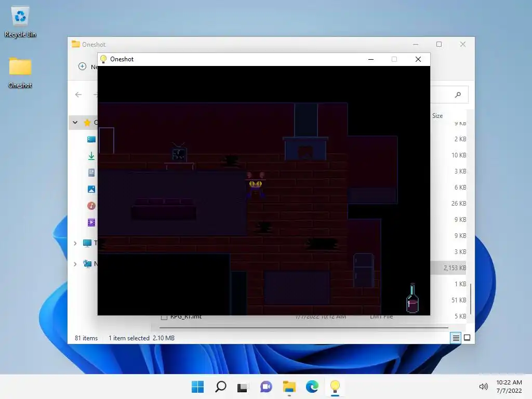Click the search magnifier in File Explorer
The image size is (532, 399).
[458, 95]
